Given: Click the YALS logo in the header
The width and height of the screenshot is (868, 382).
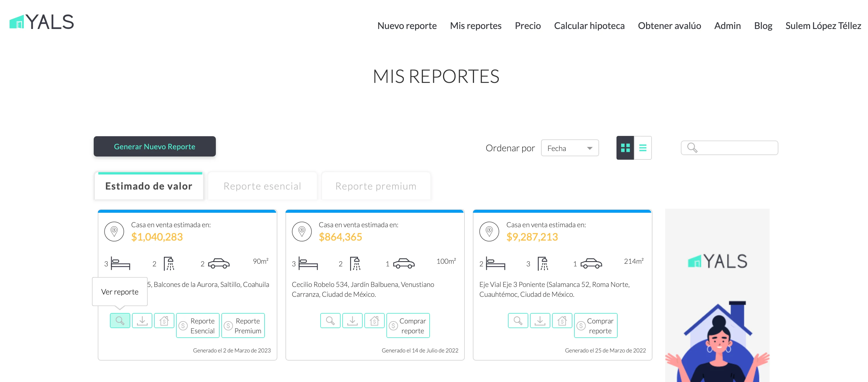Looking at the screenshot, I should click(42, 22).
